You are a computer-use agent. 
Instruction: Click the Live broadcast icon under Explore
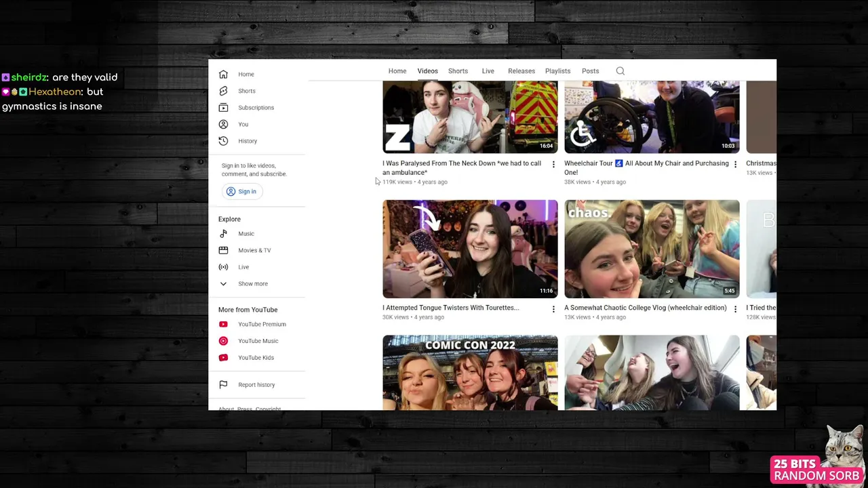(223, 267)
